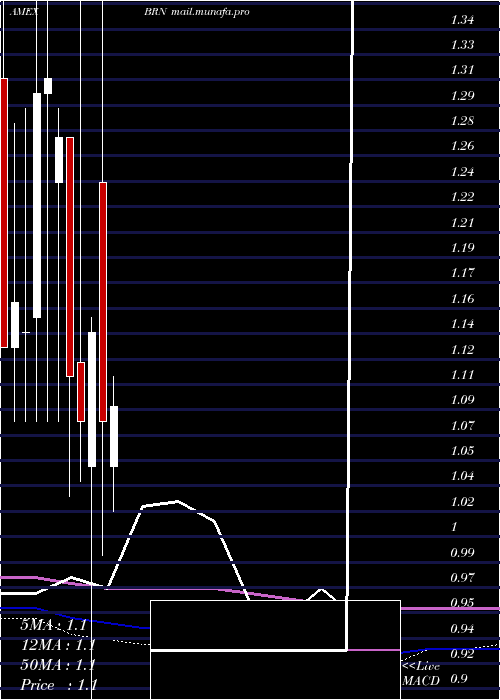Click the AMEX exchange label

pyautogui.click(x=24, y=12)
